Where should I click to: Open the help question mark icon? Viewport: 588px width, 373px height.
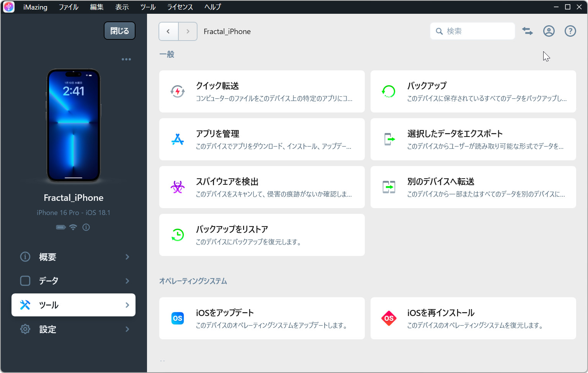pyautogui.click(x=570, y=31)
